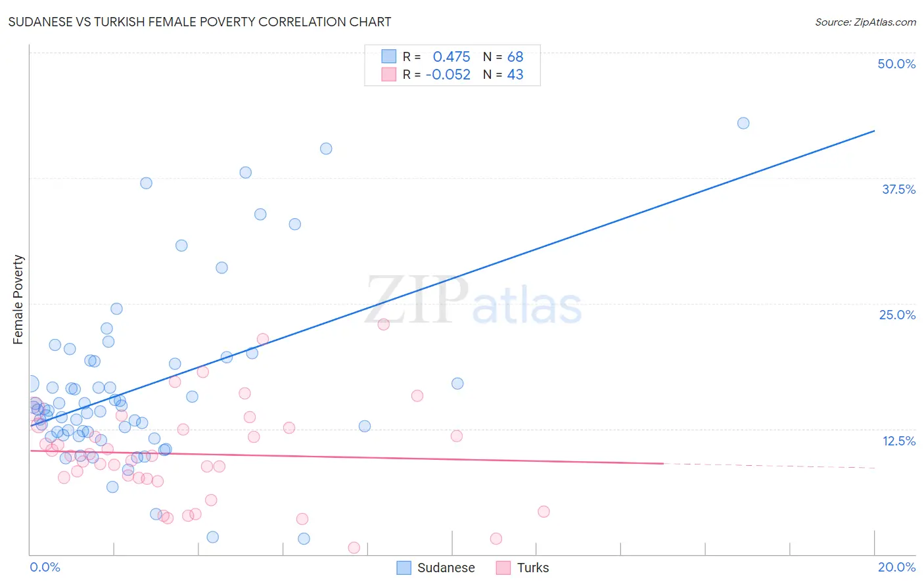Screen dimensions: 924x586
Task: Open the ZipAtlas.com source link
Action: 866,22
